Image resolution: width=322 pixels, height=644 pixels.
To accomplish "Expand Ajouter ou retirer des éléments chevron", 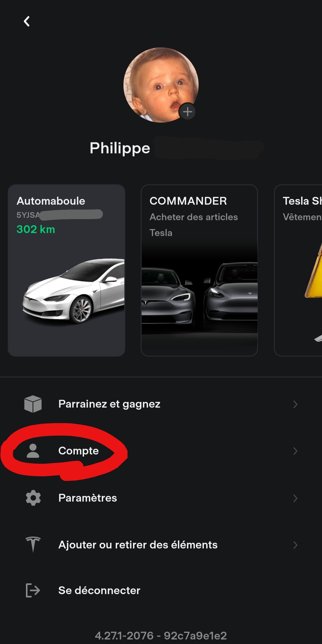I will click(295, 545).
